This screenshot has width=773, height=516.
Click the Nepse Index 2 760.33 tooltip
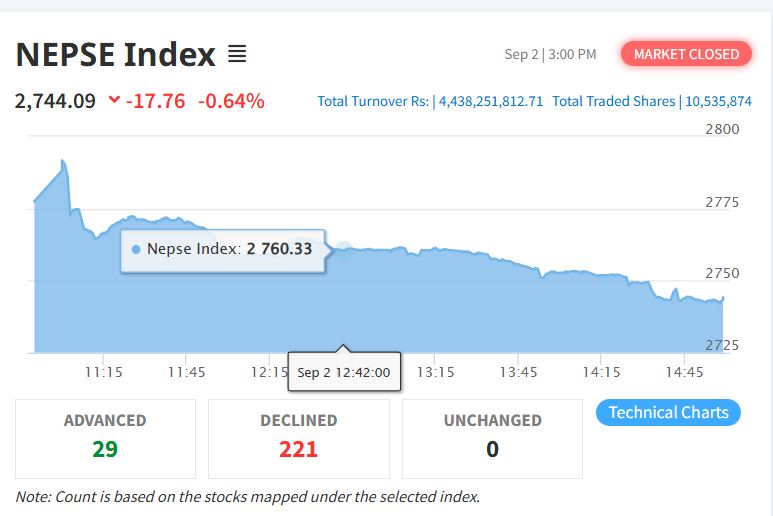(223, 249)
